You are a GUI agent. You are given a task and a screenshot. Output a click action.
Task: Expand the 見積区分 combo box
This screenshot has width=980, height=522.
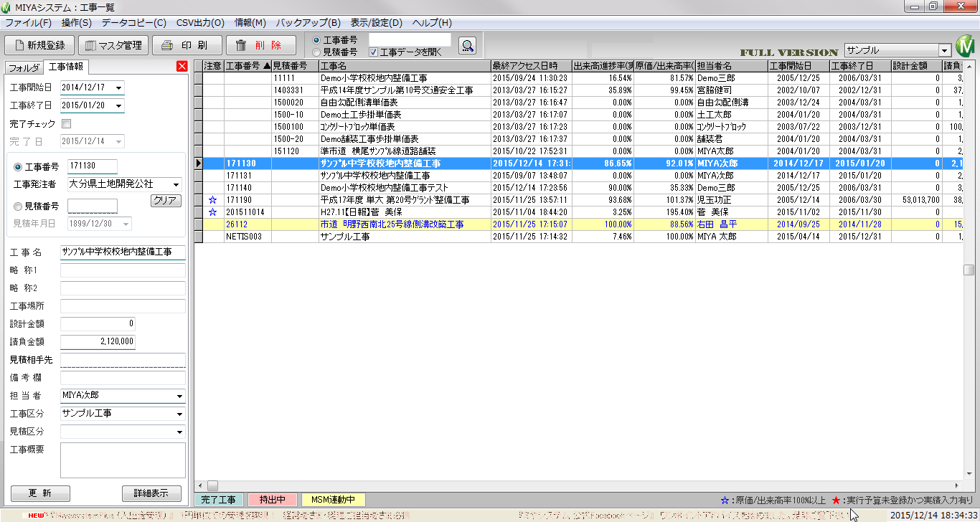[179, 432]
